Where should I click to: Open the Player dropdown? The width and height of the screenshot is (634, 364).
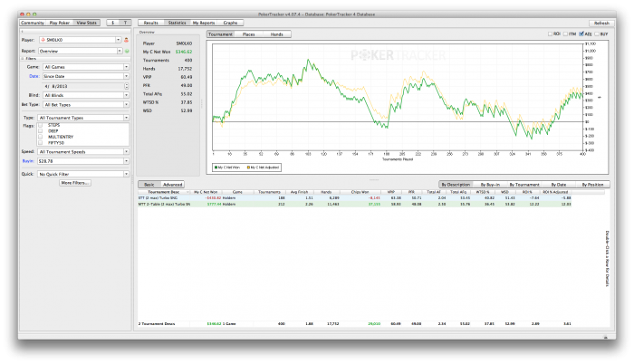click(118, 40)
